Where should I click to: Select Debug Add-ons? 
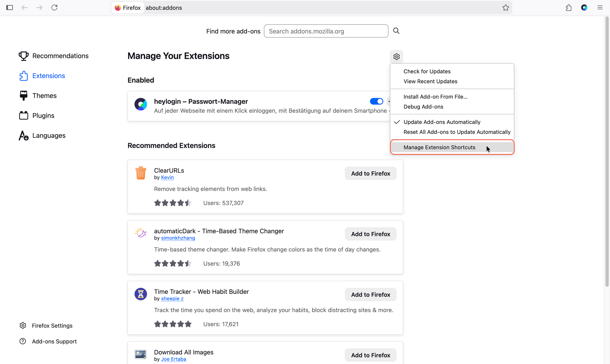(452, 107)
